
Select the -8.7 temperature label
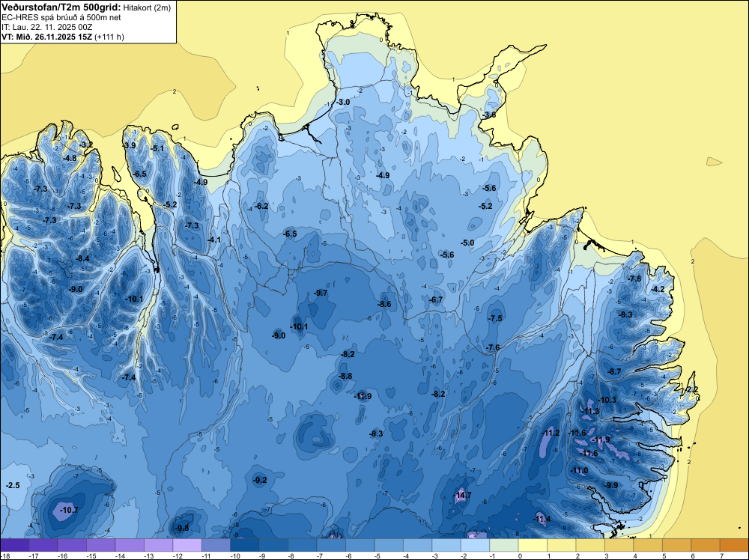[614, 372]
